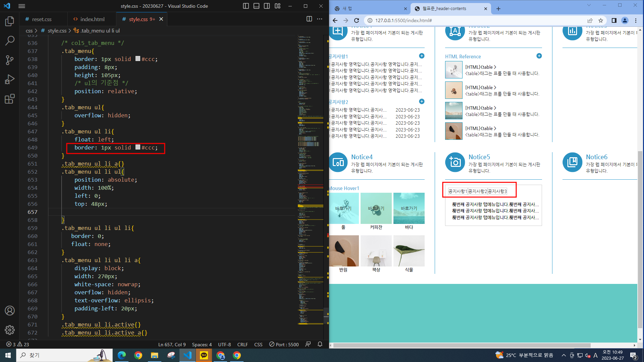This screenshot has width=644, height=362.
Task: Click the 공지사항2 tab link in Notice5
Action: pyautogui.click(x=478, y=191)
